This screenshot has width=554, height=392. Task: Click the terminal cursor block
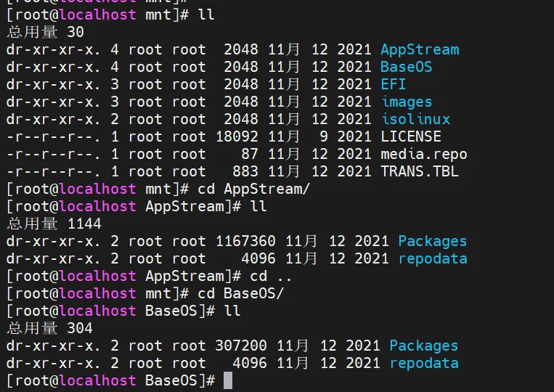(x=228, y=381)
